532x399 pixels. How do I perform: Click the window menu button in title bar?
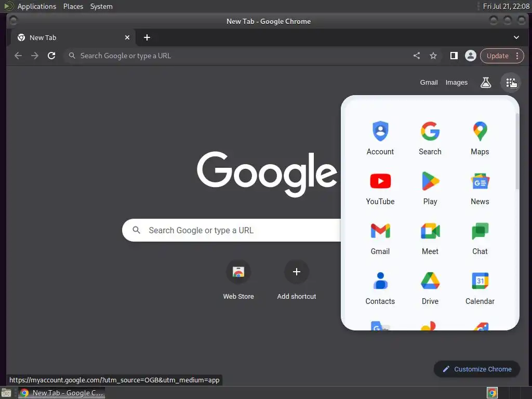tap(13, 21)
